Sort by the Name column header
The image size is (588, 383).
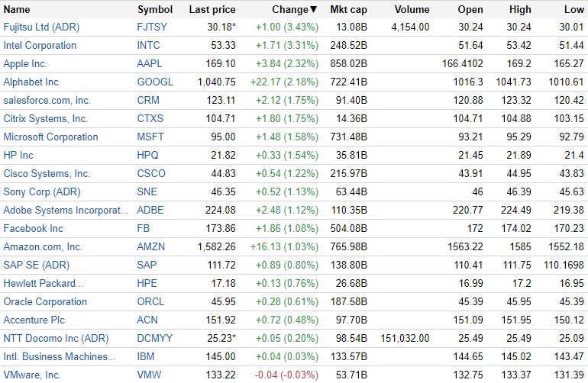tap(17, 10)
